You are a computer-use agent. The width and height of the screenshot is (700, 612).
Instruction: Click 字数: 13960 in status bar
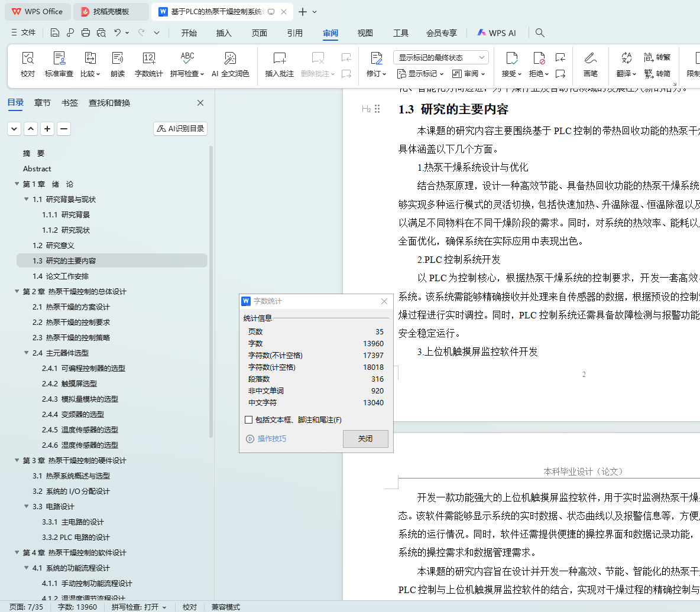pos(77,607)
